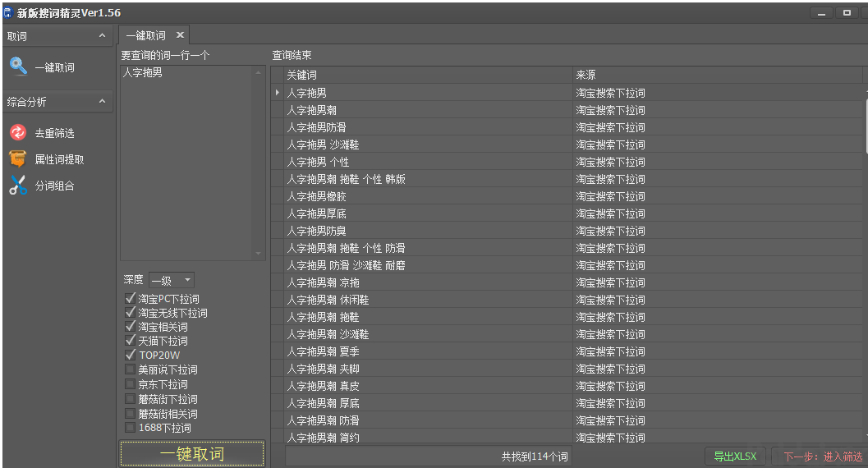868x468 pixels.
Task: Enable the 京东下拉词 checkbox
Action: pyautogui.click(x=130, y=384)
